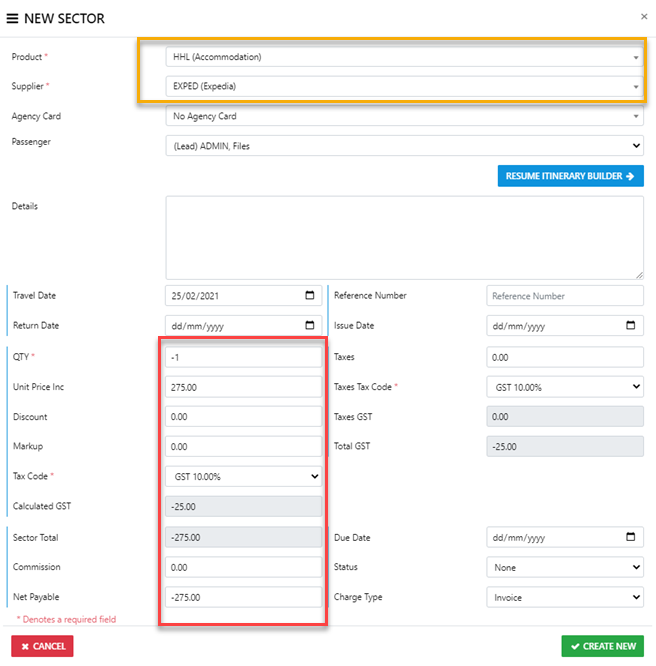Viewport: 656px width, 666px height.
Task: Open the Passenger selection dropdown
Action: coord(404,146)
